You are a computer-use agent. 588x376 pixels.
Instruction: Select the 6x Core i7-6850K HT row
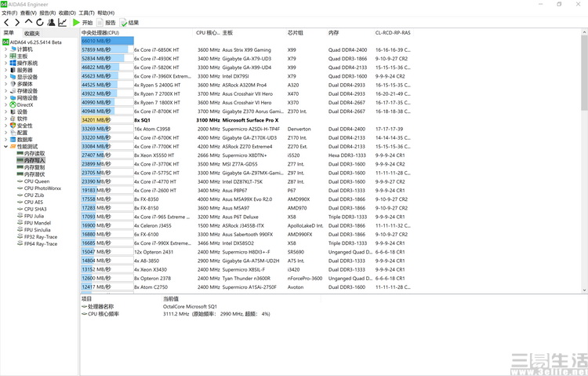[x=247, y=49]
